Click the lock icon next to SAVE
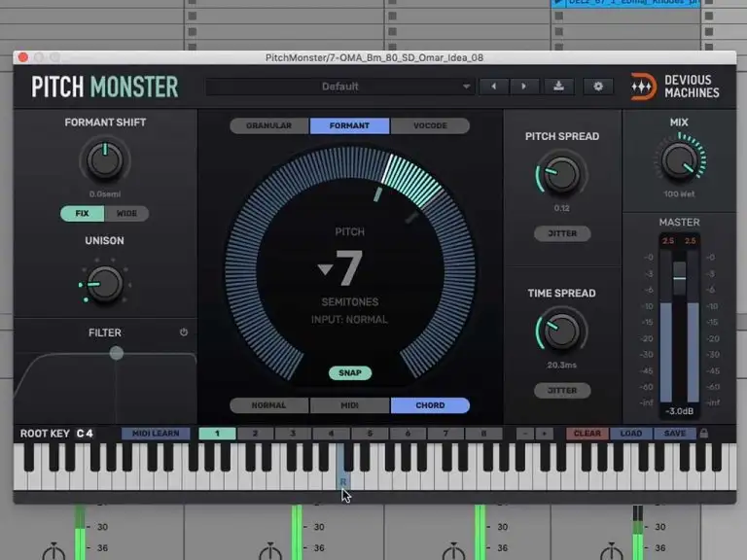This screenshot has width=747, height=560. click(x=703, y=433)
